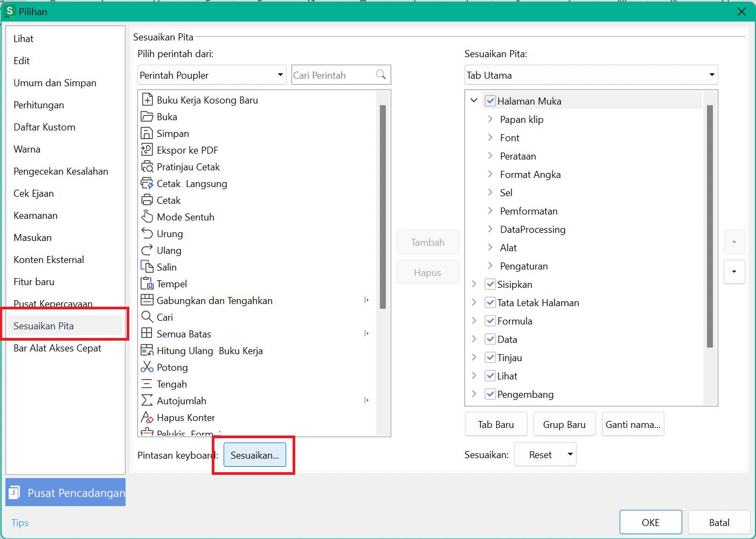Click the Tempel clipboard icon
This screenshot has height=539, width=756.
tap(147, 284)
